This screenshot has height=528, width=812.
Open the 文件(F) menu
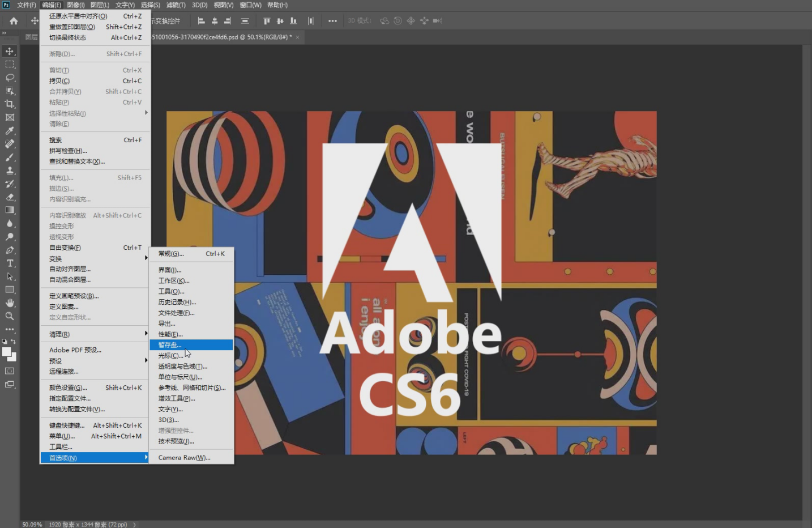coord(27,5)
